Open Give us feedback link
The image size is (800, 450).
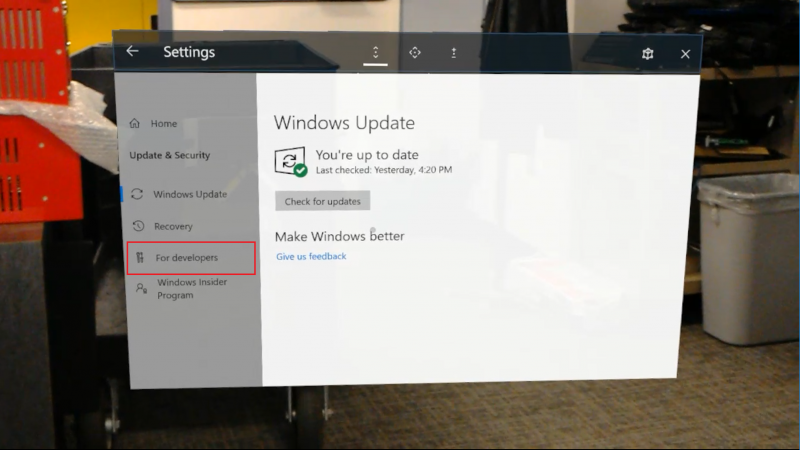[x=311, y=256]
